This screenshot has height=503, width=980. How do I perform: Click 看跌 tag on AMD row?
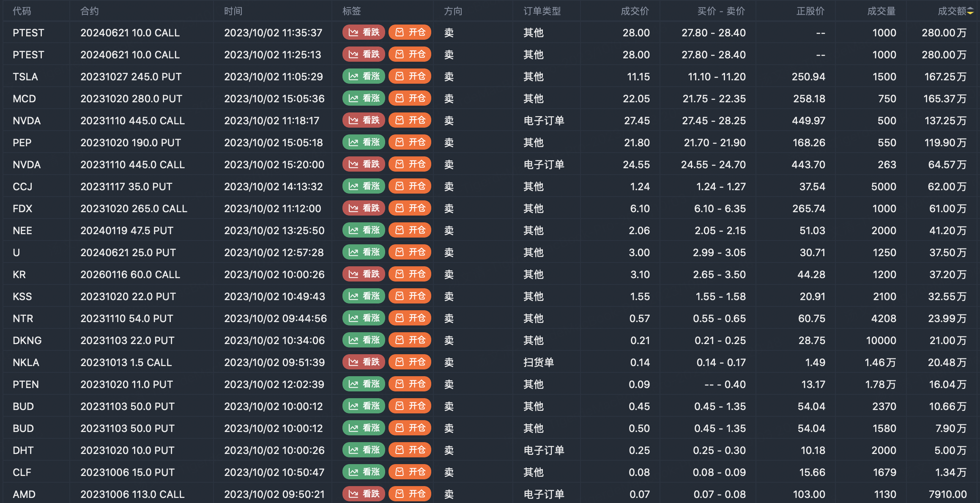364,494
